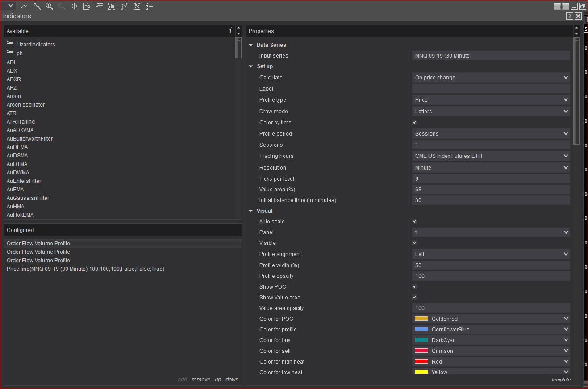Click the template link
Image resolution: width=588 pixels, height=389 pixels.
(x=561, y=380)
